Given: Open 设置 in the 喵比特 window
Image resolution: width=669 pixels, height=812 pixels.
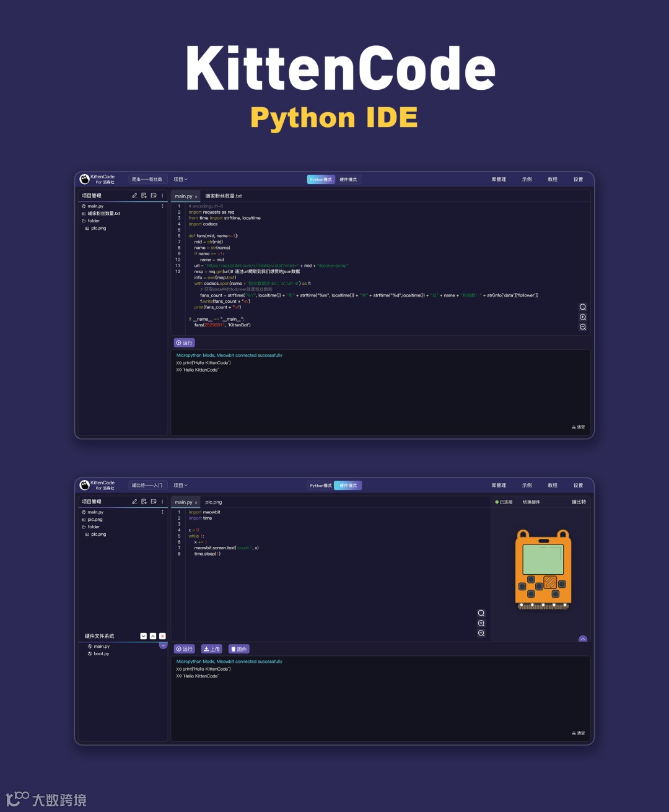Looking at the screenshot, I should tap(578, 486).
